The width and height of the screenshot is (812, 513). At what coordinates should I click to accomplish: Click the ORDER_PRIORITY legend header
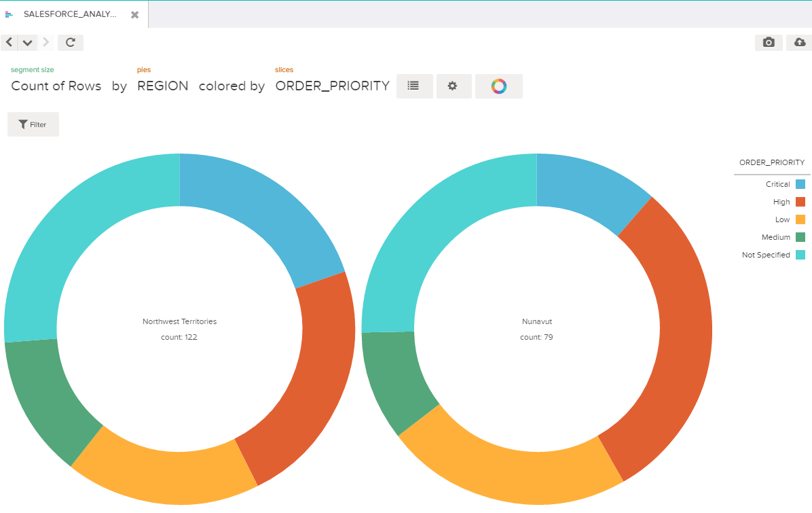772,162
